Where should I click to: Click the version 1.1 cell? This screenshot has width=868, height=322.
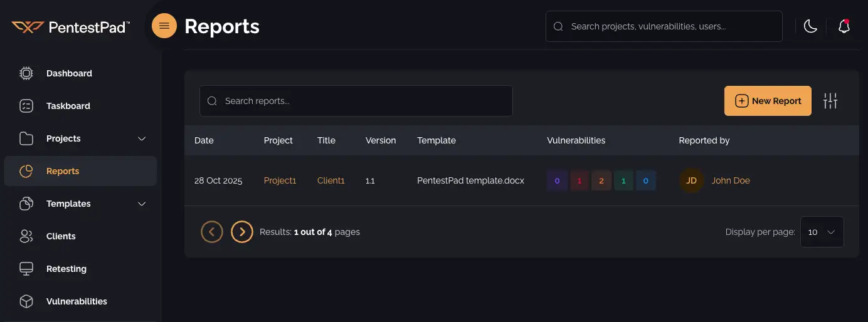pyautogui.click(x=370, y=180)
